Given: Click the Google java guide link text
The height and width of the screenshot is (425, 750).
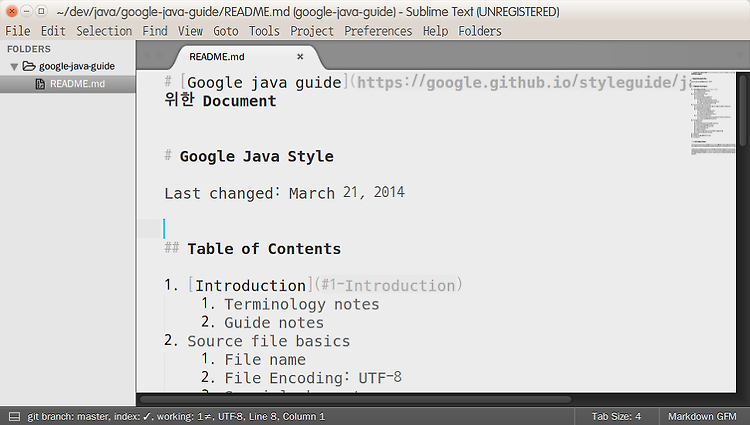Looking at the screenshot, I should [x=264, y=83].
